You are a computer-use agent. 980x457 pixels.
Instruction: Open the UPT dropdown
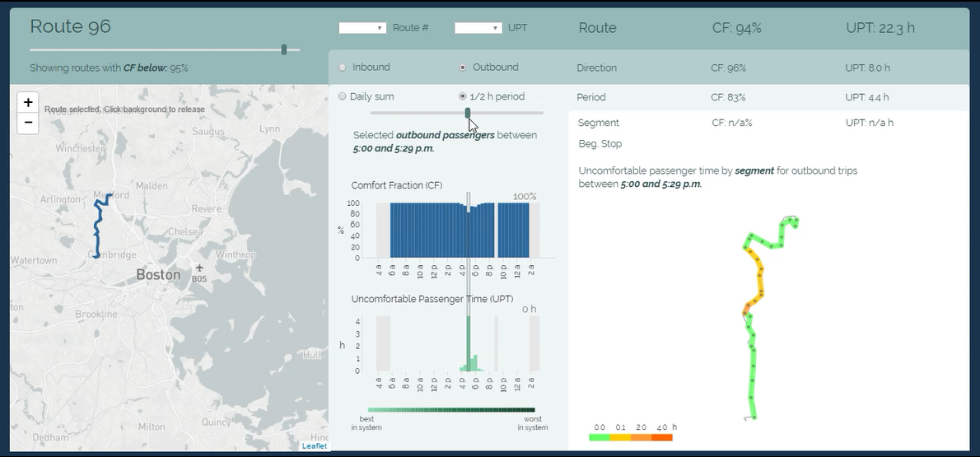click(x=478, y=28)
